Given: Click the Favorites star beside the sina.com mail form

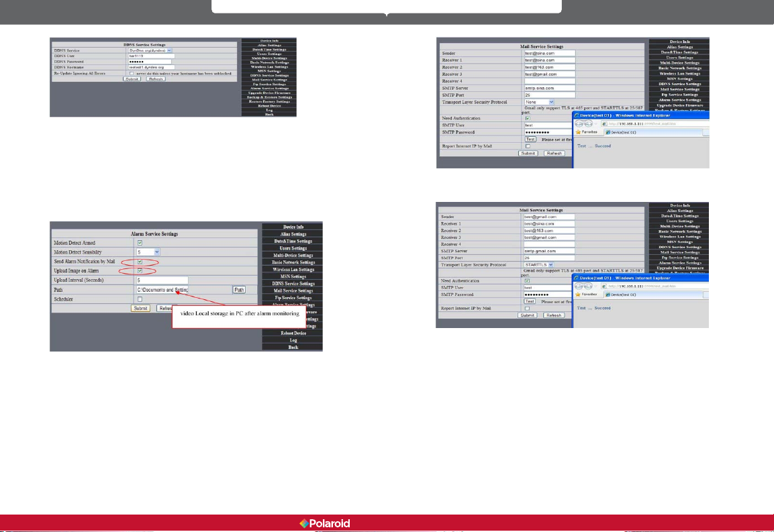Looking at the screenshot, I should [x=578, y=132].
